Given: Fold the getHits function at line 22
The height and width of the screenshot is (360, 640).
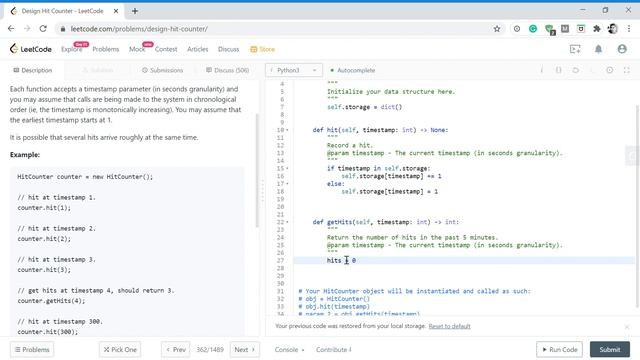Looking at the screenshot, I should click(287, 222).
